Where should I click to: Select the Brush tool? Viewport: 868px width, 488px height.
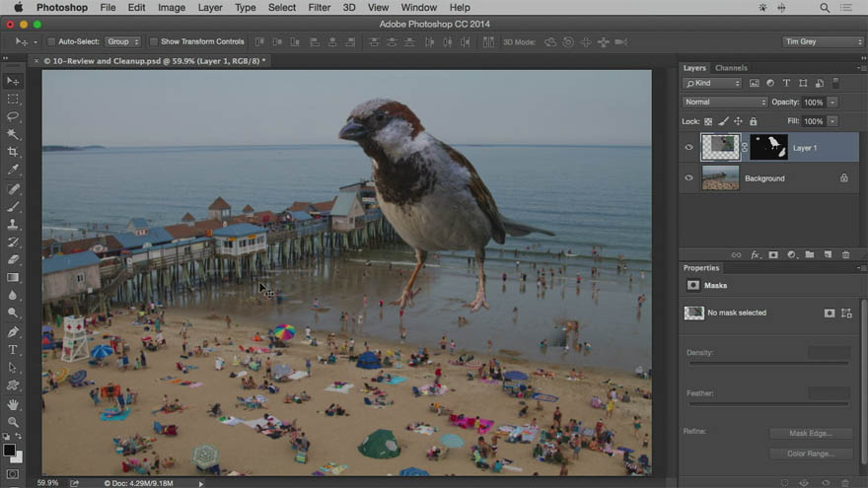pos(13,207)
